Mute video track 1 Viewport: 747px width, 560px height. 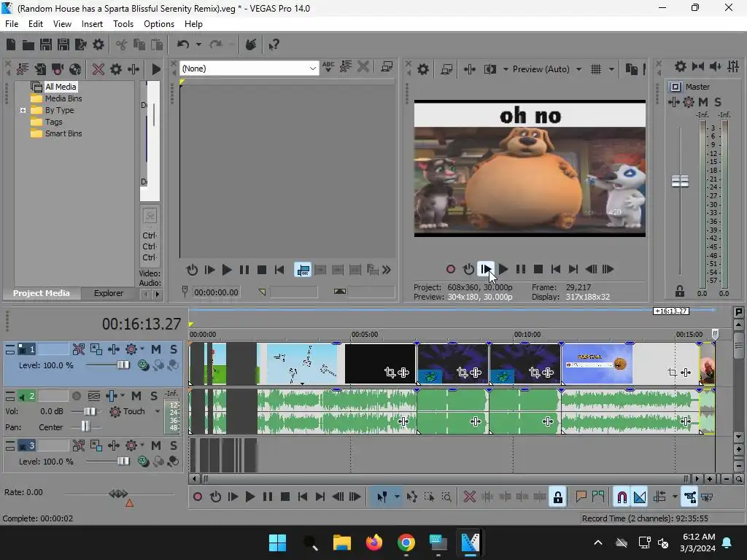[156, 349]
